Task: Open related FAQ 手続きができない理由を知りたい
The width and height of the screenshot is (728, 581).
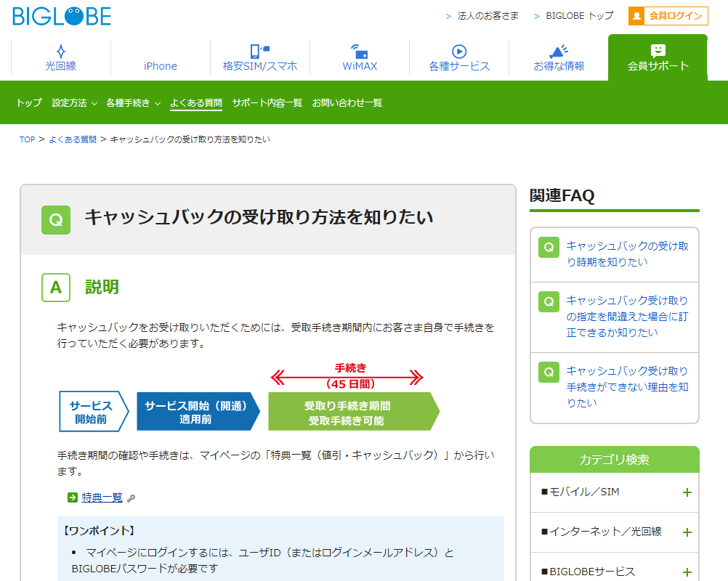Action: point(627,387)
